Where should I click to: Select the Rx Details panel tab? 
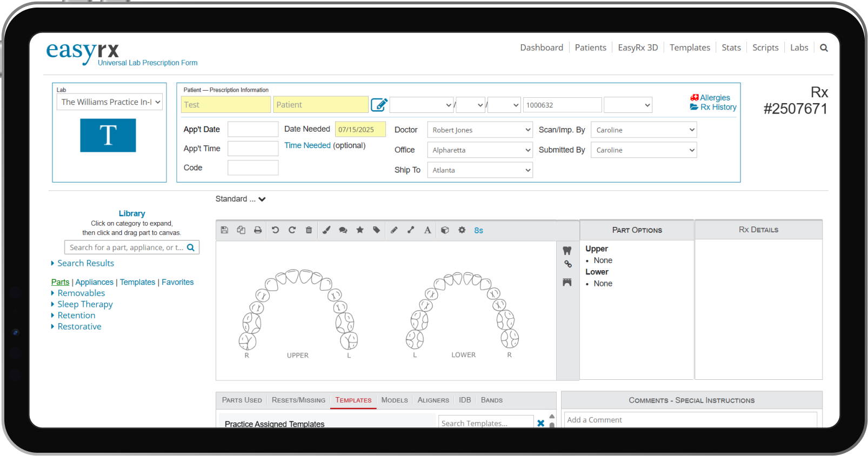(x=758, y=230)
